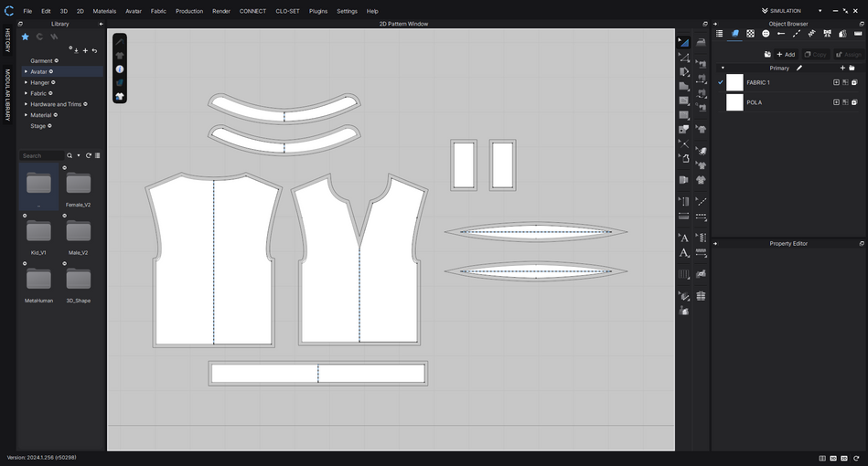Open the Materials menu

click(104, 11)
